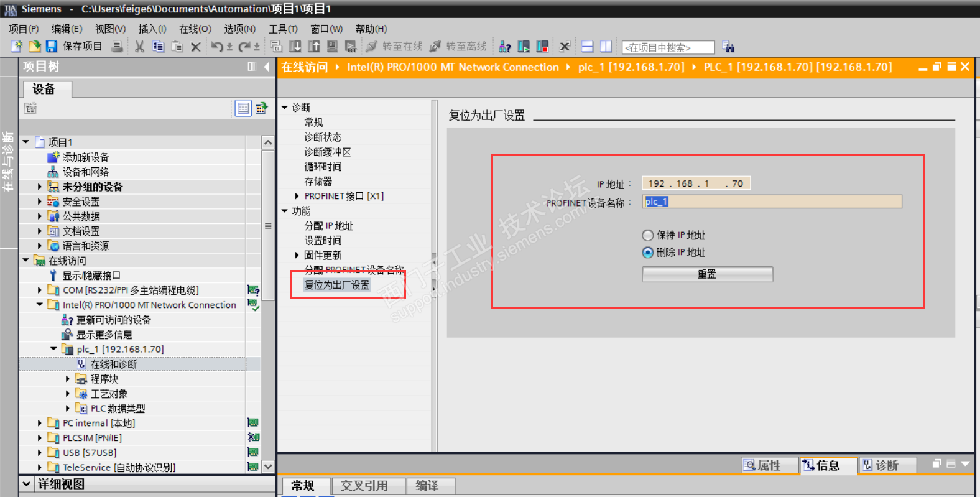Click project tree overview export icon
Image resolution: width=980 pixels, height=497 pixels.
coord(262,108)
